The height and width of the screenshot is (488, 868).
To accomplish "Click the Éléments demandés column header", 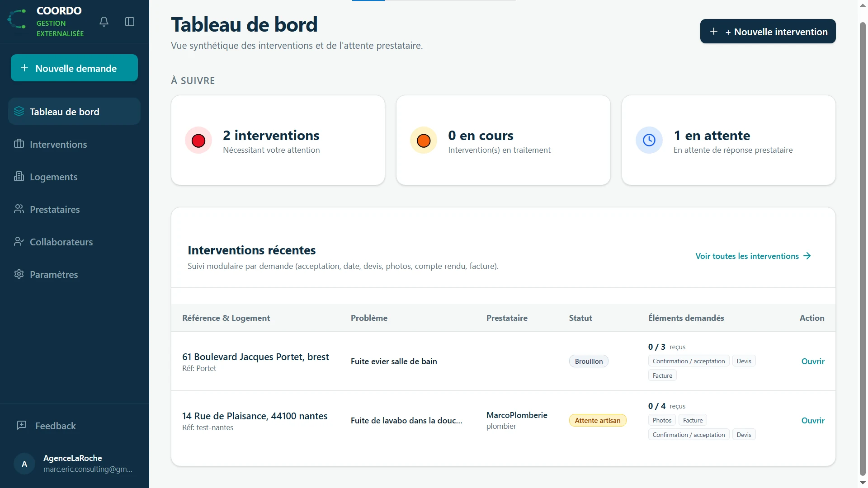I will pyautogui.click(x=686, y=318).
